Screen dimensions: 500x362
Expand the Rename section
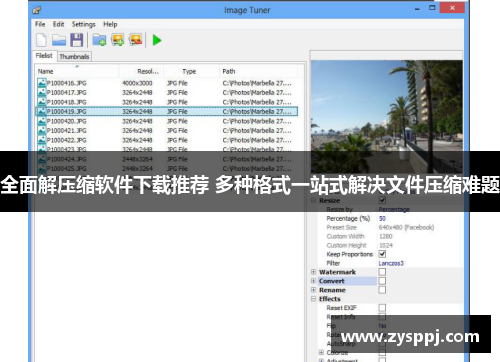coord(313,290)
